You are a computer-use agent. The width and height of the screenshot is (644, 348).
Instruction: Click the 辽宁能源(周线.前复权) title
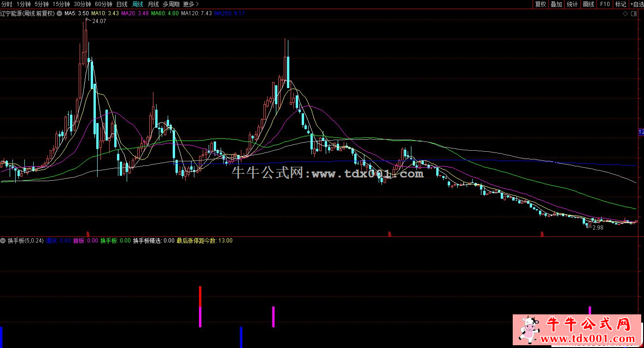point(28,13)
